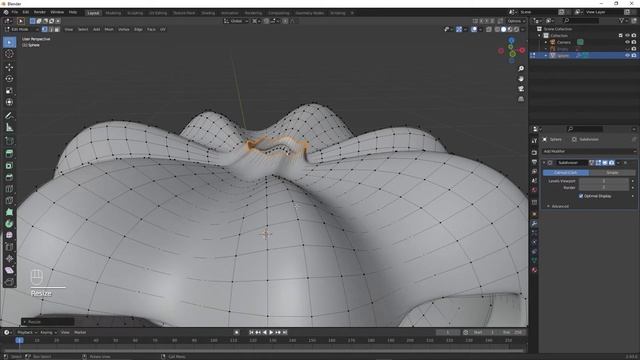The height and width of the screenshot is (360, 640).
Task: Enable face select mode
Action: click(57, 29)
